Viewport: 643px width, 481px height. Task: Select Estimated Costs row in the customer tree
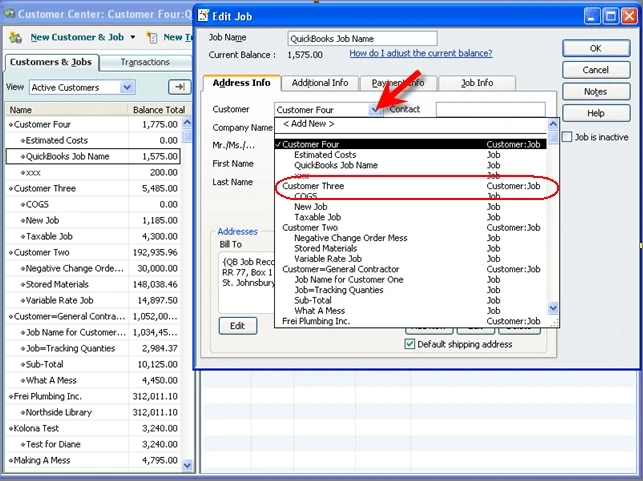93,140
